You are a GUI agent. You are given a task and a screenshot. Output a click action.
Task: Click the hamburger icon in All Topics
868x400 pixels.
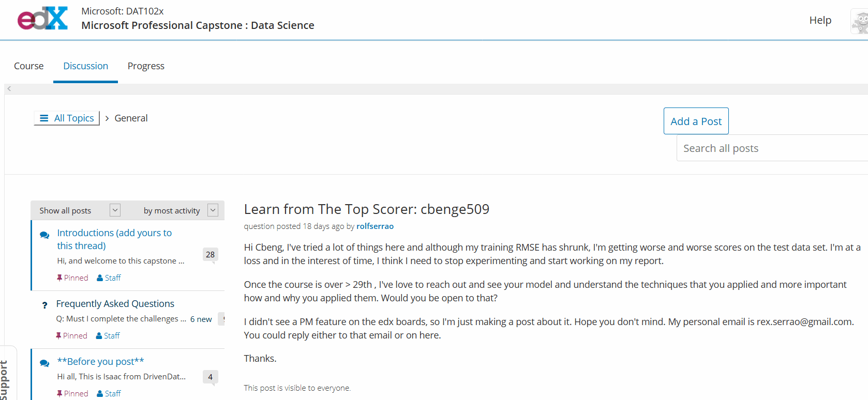click(44, 118)
